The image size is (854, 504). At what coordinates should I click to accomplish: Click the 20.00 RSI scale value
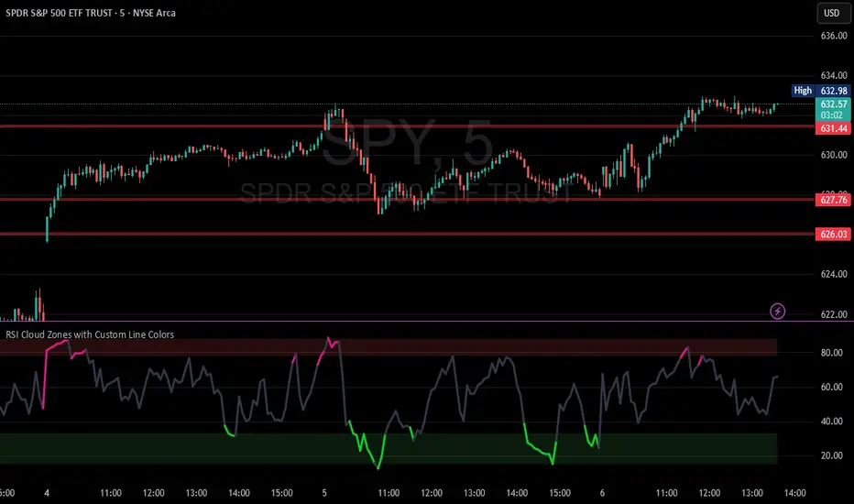[832, 455]
